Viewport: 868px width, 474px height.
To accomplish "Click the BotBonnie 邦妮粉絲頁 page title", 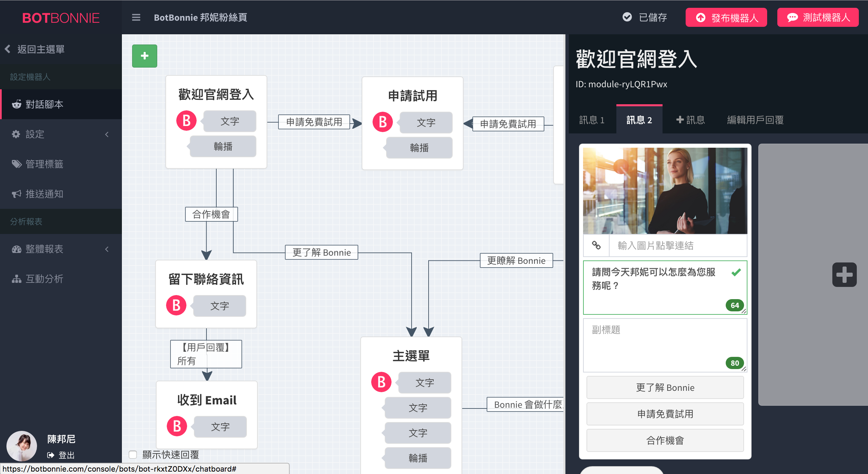I will pyautogui.click(x=200, y=17).
